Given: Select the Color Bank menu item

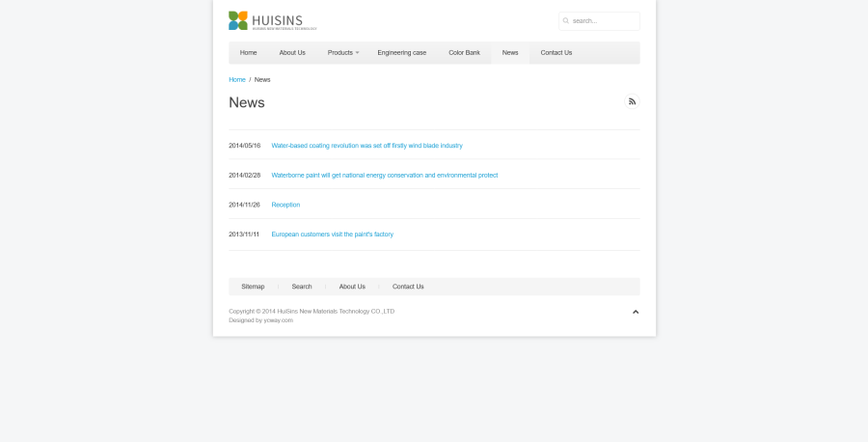Looking at the screenshot, I should click(x=464, y=52).
